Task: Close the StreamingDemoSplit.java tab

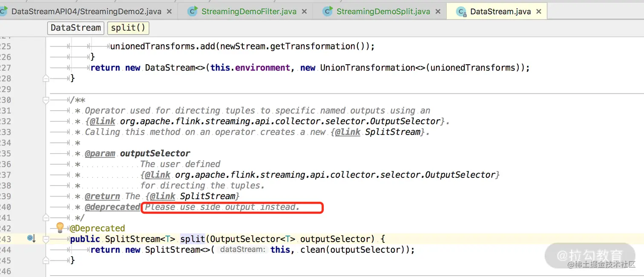Action: [x=438, y=11]
